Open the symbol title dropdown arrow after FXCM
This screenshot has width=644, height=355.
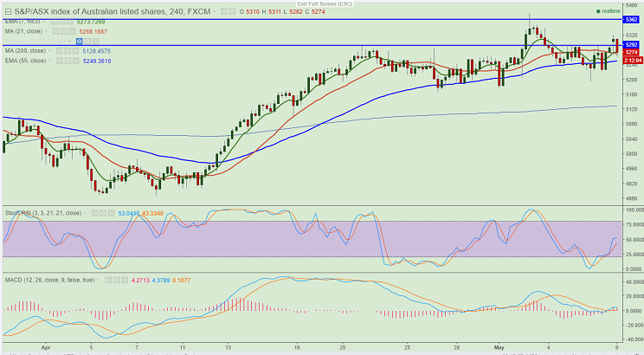215,12
